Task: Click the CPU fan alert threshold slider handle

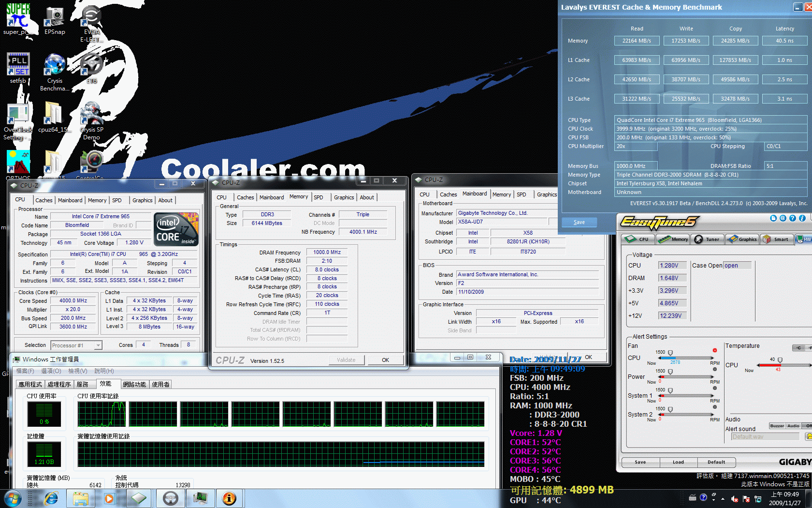Action: [670, 353]
